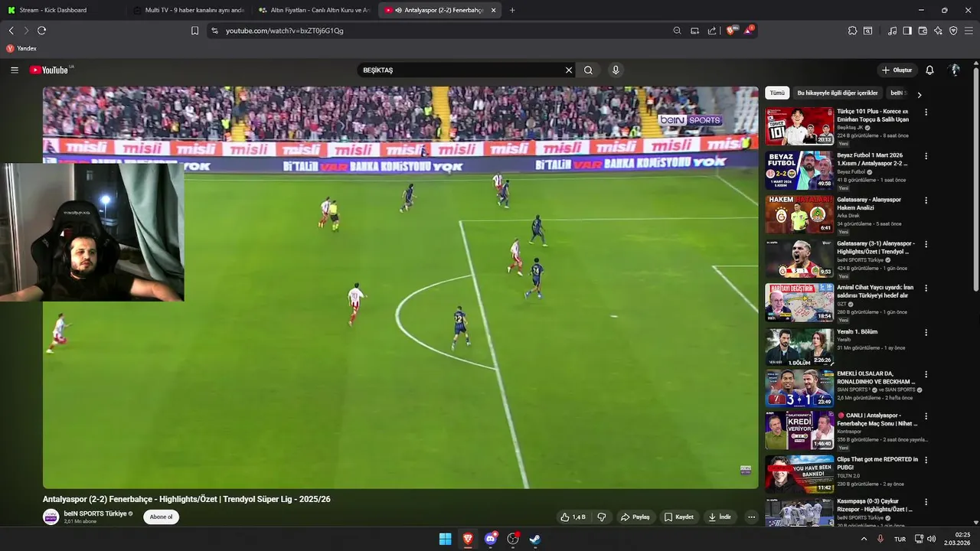Open Brave Shields lion icon

(x=730, y=31)
